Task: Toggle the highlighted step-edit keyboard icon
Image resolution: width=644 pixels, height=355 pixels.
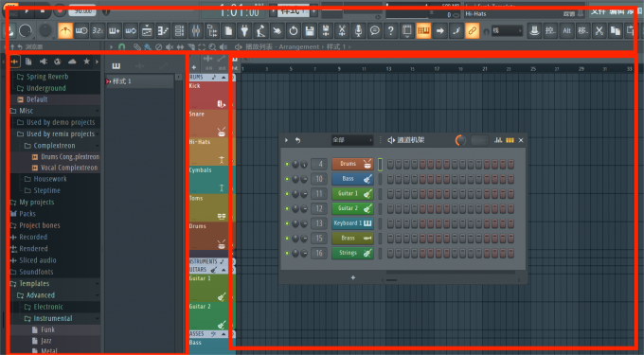Action: (423, 31)
